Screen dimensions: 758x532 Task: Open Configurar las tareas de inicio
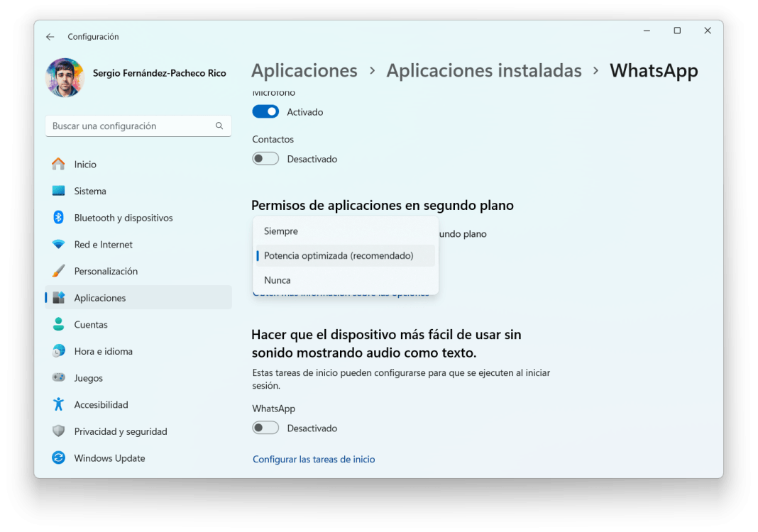click(314, 459)
